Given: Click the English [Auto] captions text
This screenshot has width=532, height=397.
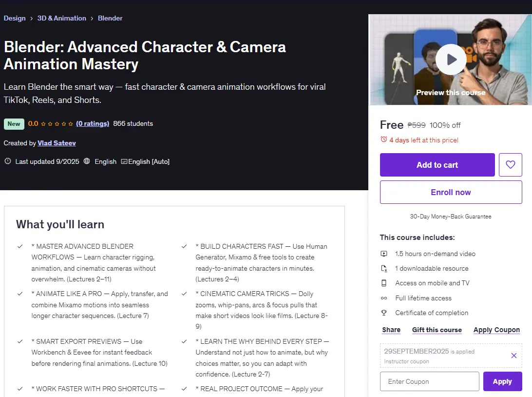Looking at the screenshot, I should click(149, 161).
